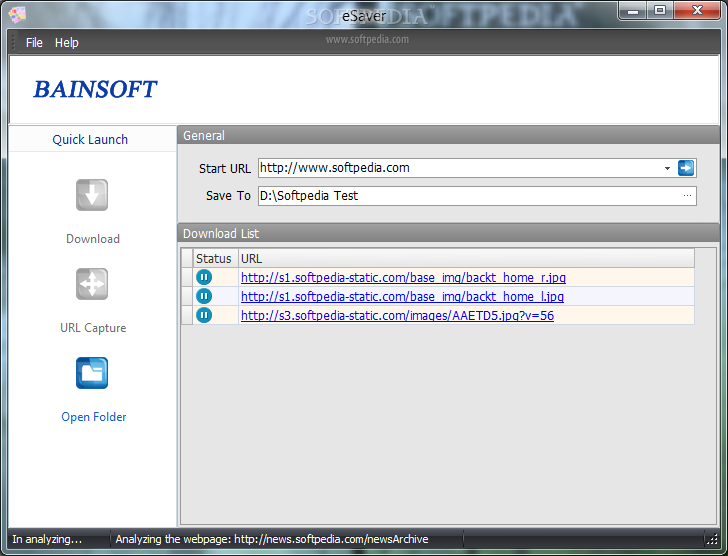This screenshot has width=728, height=556.
Task: Close the eSaver window
Action: (697, 11)
